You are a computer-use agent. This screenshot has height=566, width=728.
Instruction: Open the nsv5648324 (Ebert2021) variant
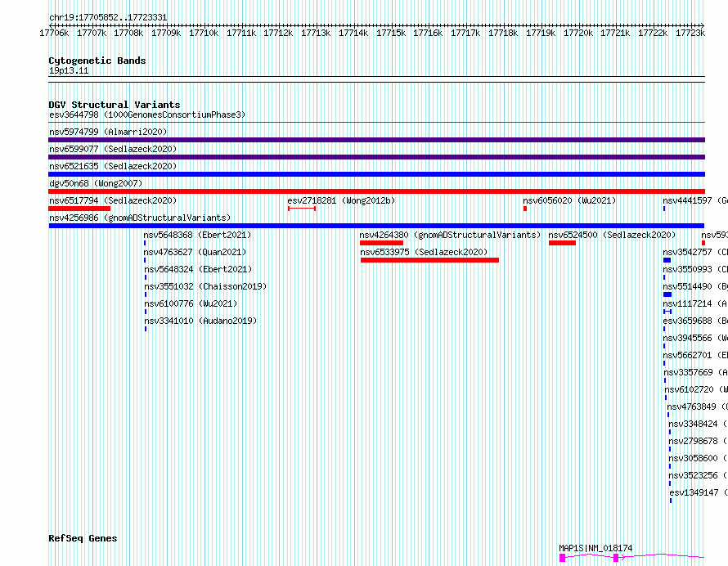198,269
